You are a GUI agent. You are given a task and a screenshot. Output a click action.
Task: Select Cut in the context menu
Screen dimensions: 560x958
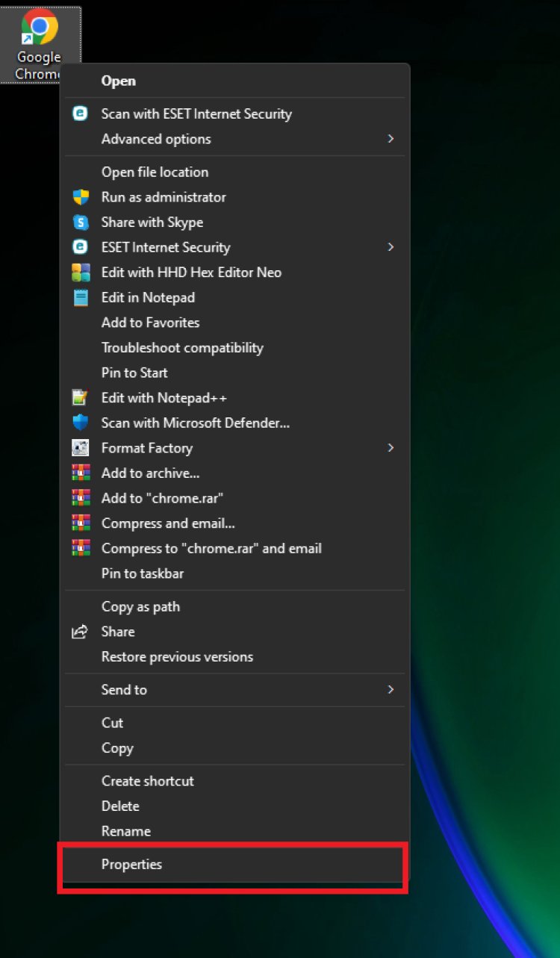[112, 723]
